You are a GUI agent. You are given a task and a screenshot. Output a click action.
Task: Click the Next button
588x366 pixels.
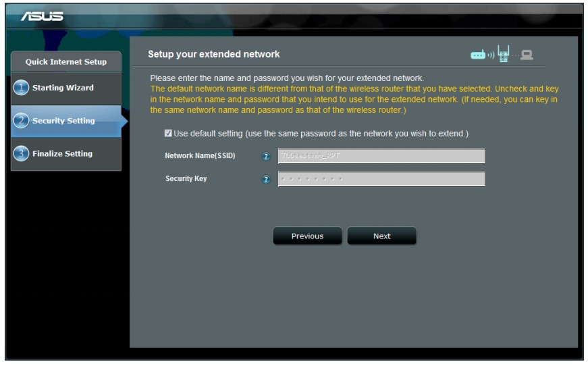coord(381,236)
